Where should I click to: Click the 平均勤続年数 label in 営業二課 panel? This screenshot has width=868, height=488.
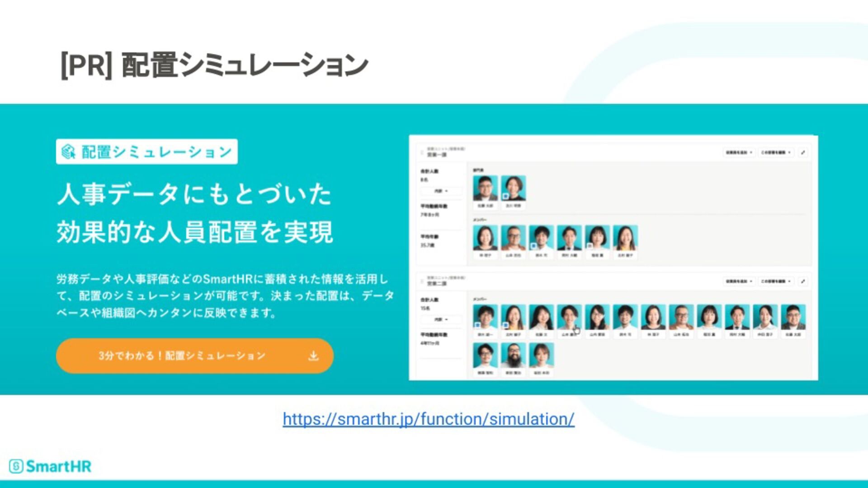point(434,335)
